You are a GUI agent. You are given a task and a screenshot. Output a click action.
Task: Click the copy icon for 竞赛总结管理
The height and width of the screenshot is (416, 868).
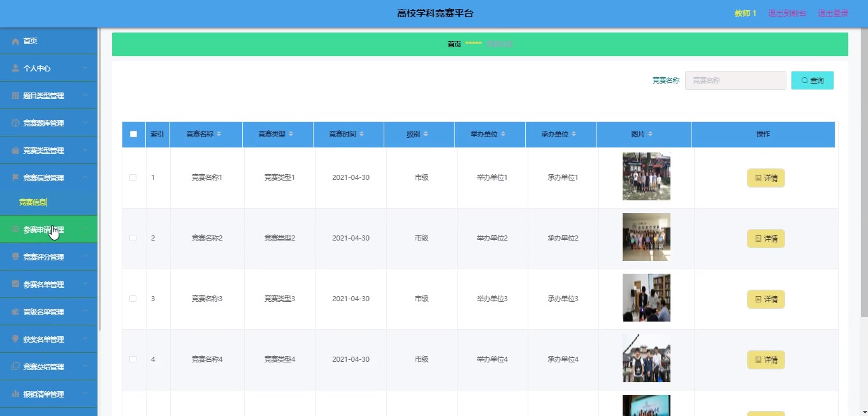(x=15, y=367)
